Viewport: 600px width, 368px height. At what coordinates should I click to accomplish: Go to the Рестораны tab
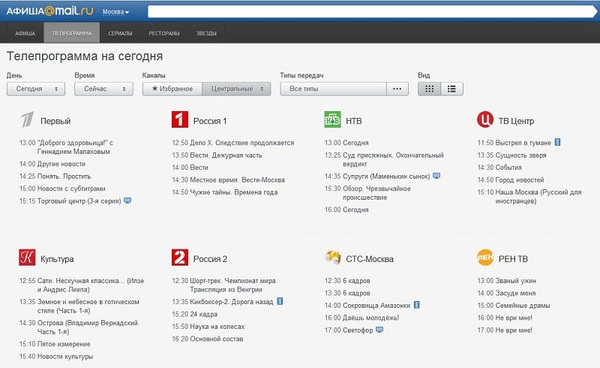pyautogui.click(x=164, y=33)
